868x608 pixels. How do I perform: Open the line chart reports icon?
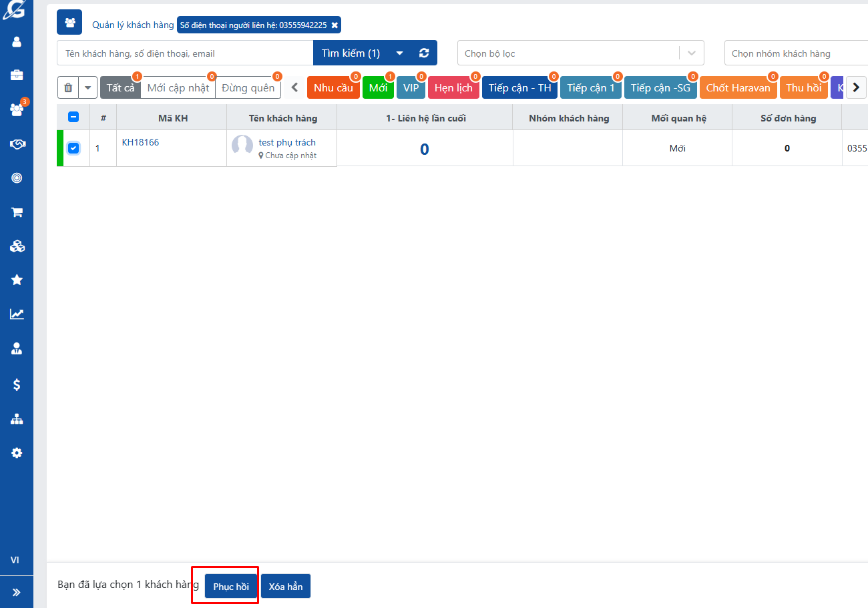coord(17,314)
